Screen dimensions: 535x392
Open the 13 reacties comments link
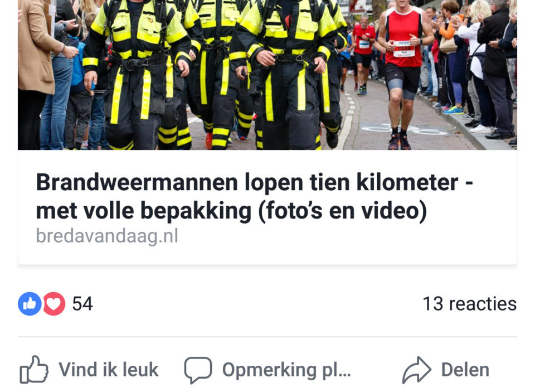point(469,303)
